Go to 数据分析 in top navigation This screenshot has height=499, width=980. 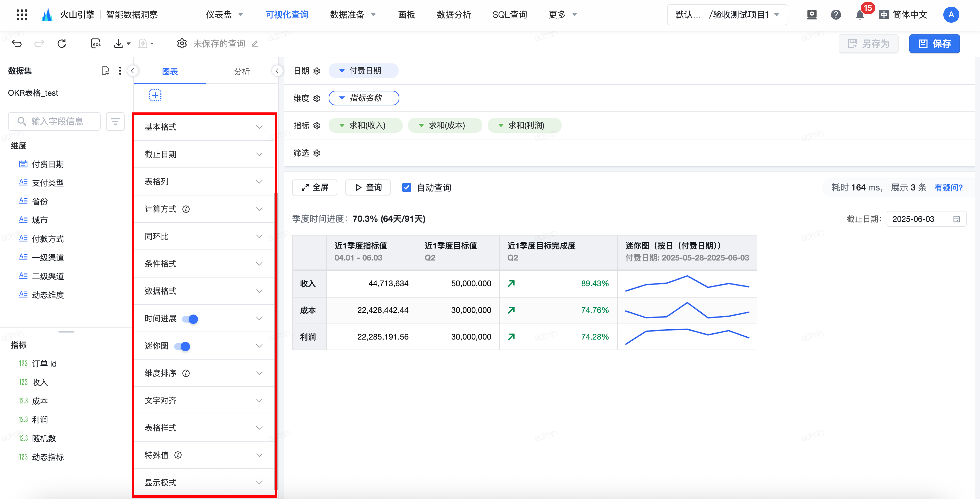(x=454, y=15)
